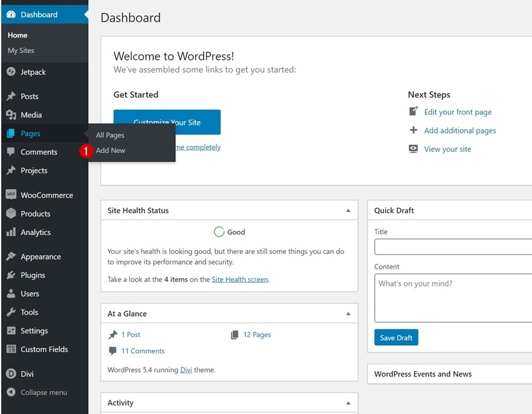Open Appearance via paintbrush icon
Screen dimensions: 532x414
[x=11, y=256]
